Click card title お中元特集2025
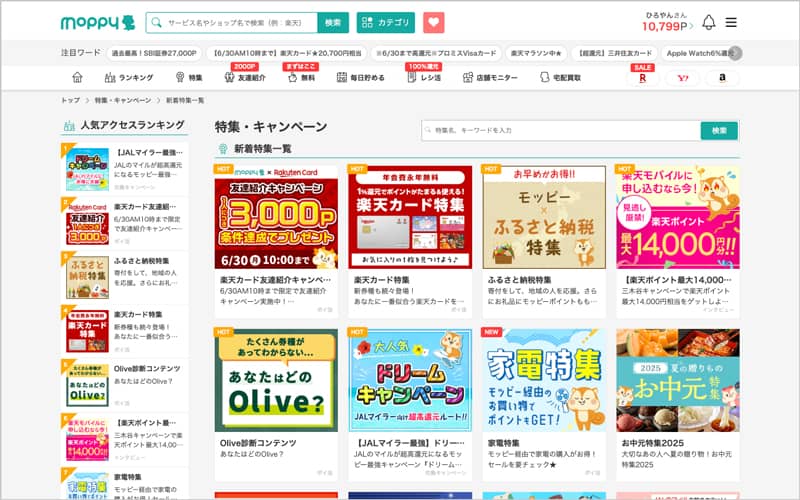The image size is (800, 500). (653, 443)
